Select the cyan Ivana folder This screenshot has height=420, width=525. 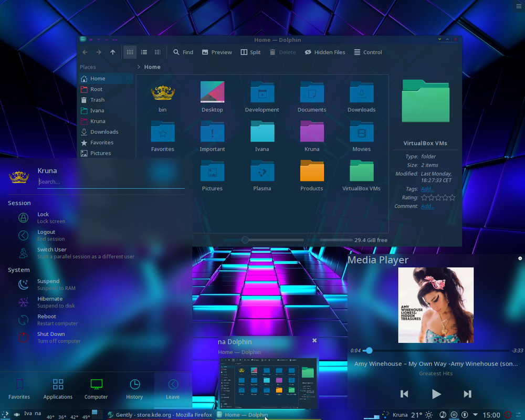262,136
